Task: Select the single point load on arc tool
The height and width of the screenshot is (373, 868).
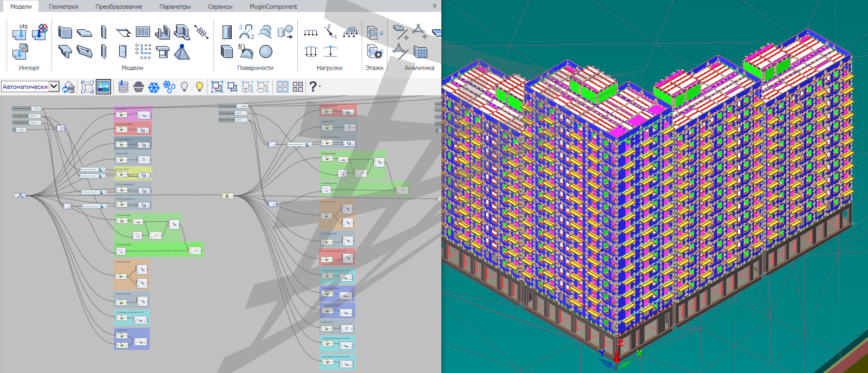Action: click(x=330, y=52)
